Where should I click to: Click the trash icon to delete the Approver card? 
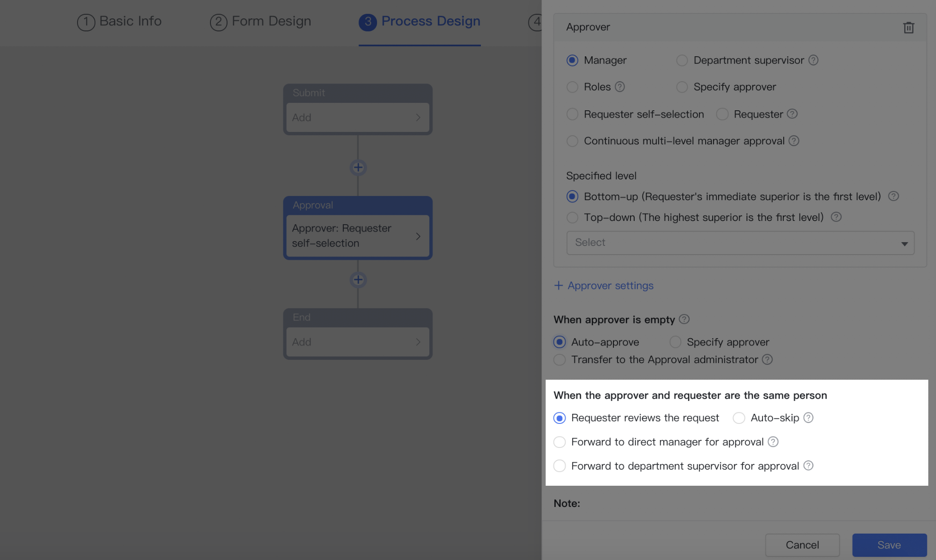pos(908,28)
